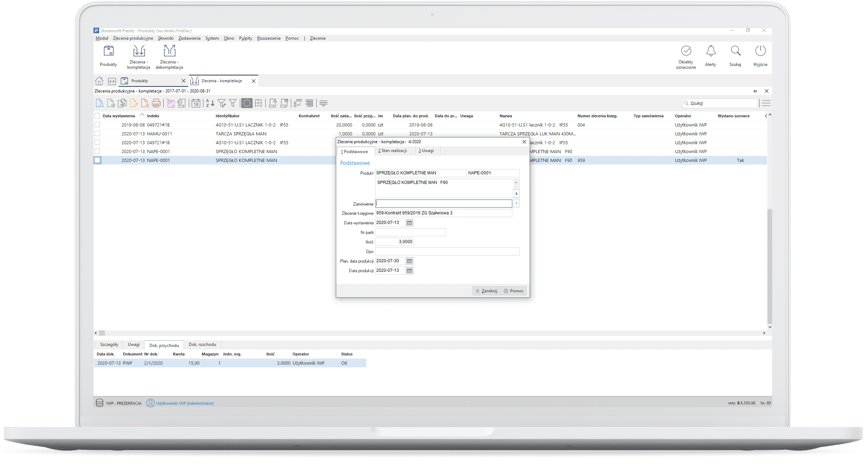
Task: Switch to 2 Stan realizacji tab
Action: pyautogui.click(x=392, y=151)
